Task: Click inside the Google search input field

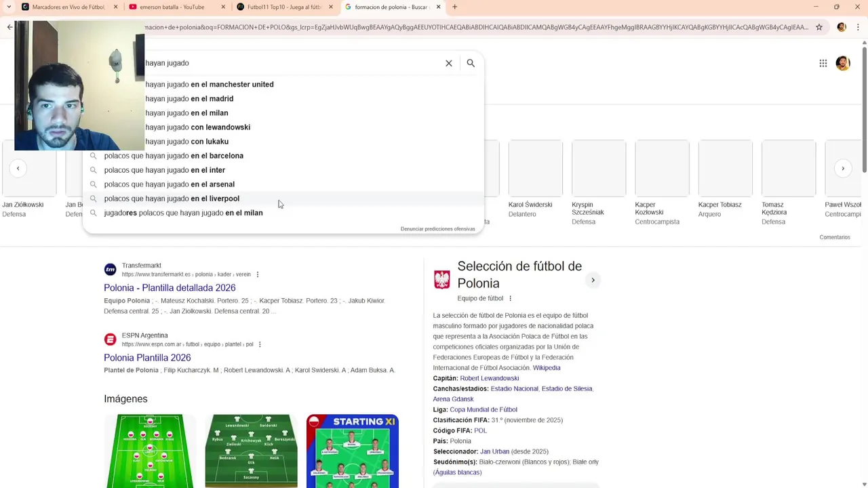Action: (x=292, y=63)
